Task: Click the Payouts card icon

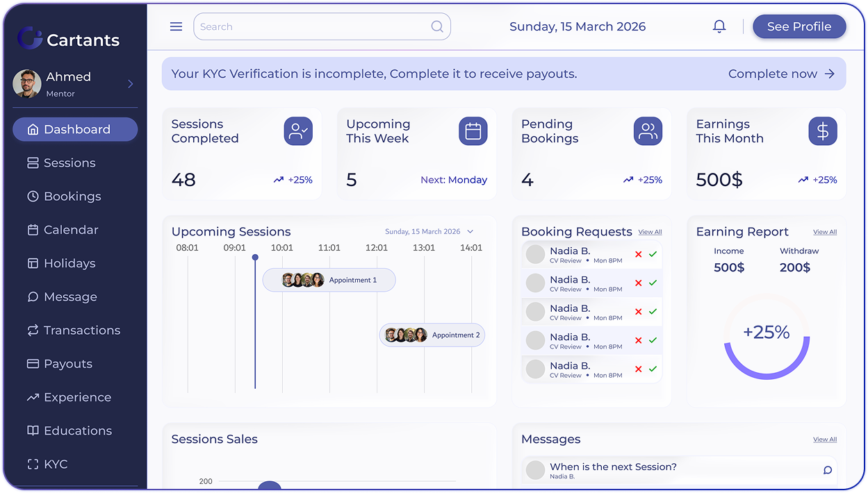Action: [x=33, y=363]
